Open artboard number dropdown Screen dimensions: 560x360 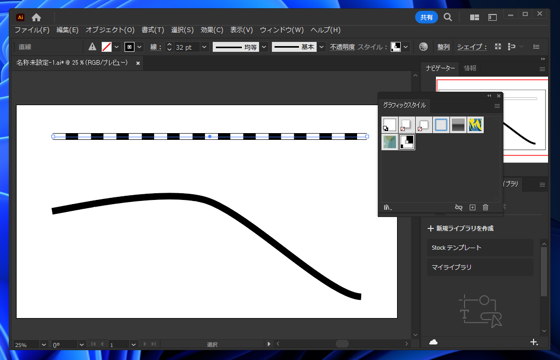point(133,345)
